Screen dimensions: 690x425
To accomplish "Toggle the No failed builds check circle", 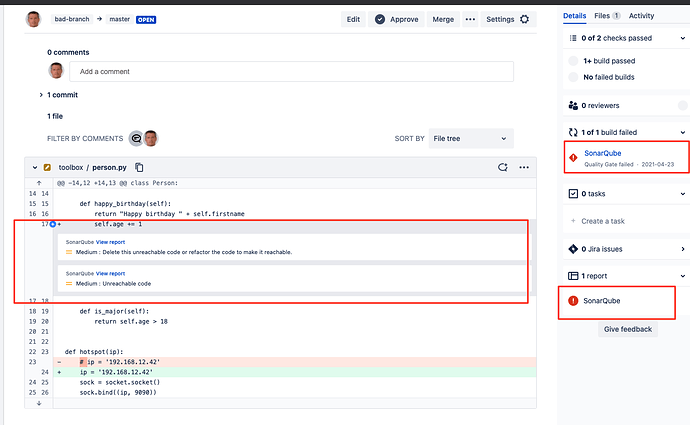I will (573, 77).
